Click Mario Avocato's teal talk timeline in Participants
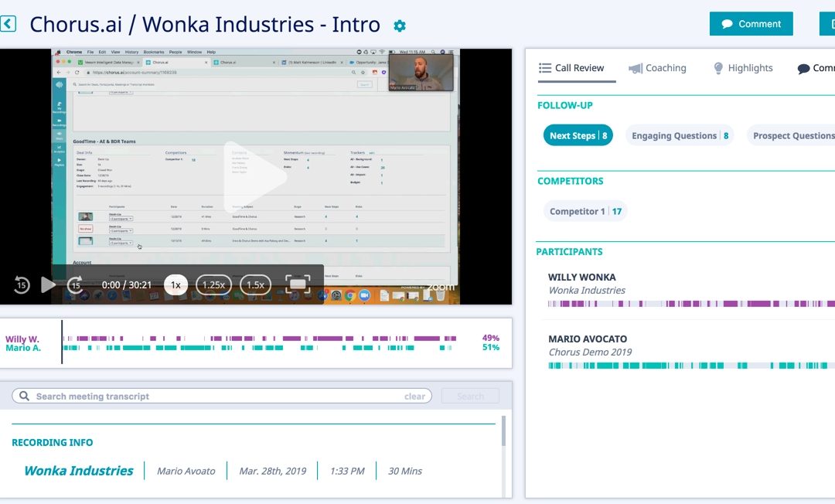The width and height of the screenshot is (835, 504). (x=691, y=366)
